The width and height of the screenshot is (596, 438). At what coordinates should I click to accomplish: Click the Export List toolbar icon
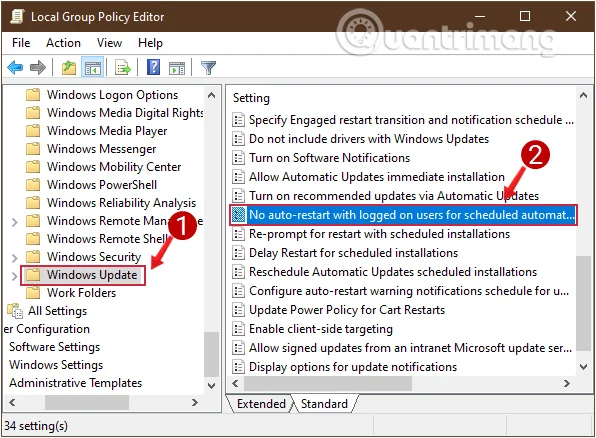pyautogui.click(x=123, y=68)
